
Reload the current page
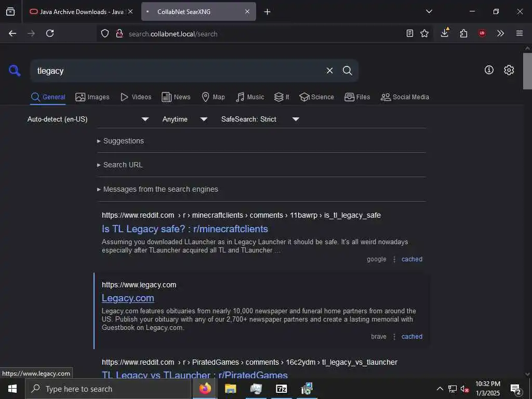(x=50, y=33)
